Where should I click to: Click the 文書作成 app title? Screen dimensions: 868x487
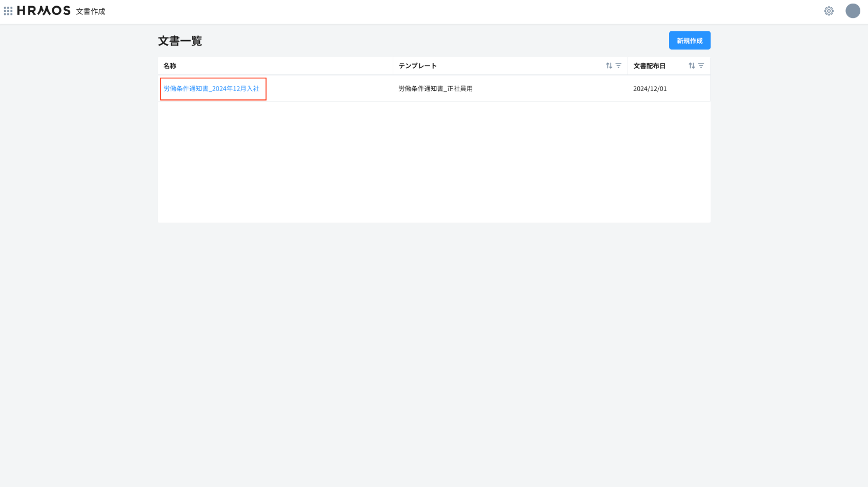tap(90, 11)
